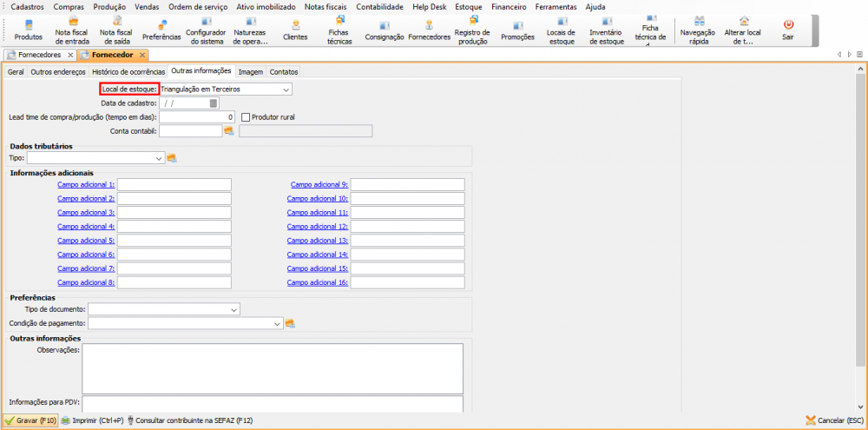Click the Observações text area
This screenshot has height=430, width=868.
pyautogui.click(x=273, y=368)
